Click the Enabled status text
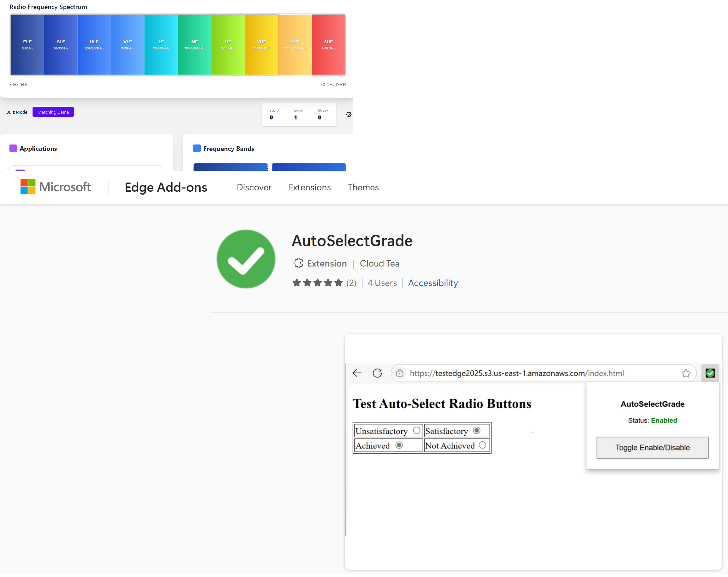 click(x=664, y=420)
